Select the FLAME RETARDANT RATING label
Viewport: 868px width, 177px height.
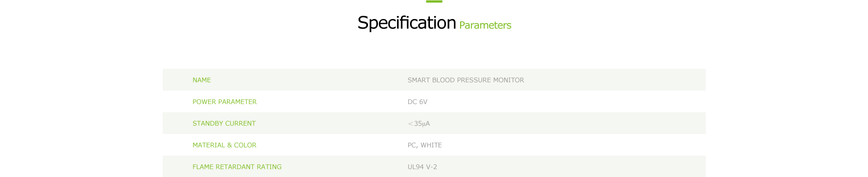coord(237,167)
